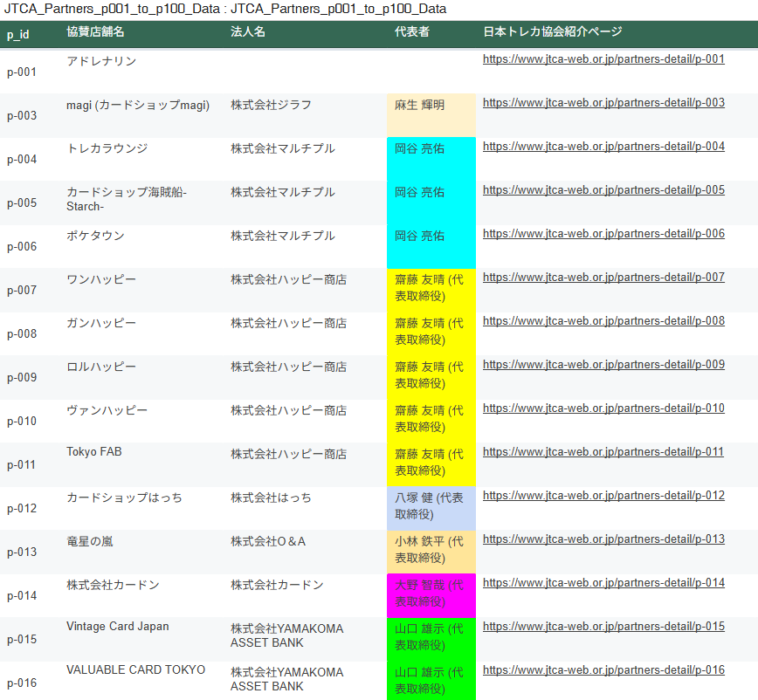Screen dimensions: 758x700
Task: Open the partners-detail/p-015 link
Action: click(x=603, y=627)
